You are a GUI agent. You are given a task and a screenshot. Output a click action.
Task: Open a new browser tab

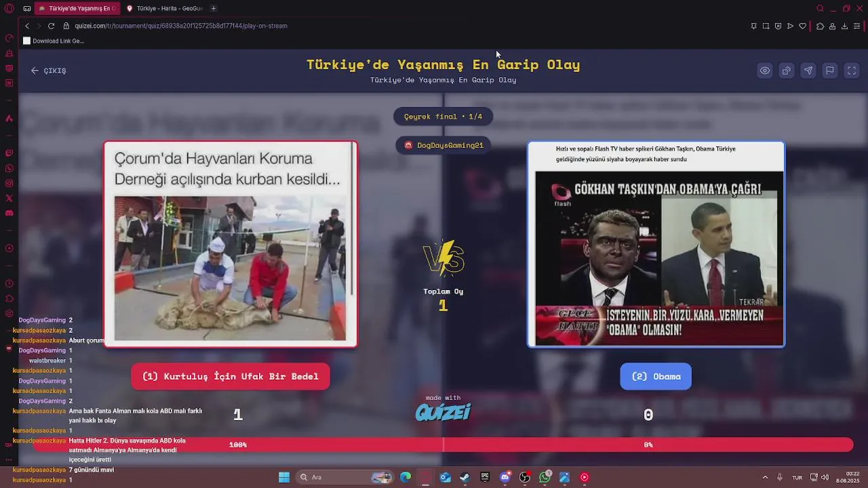[x=214, y=8]
